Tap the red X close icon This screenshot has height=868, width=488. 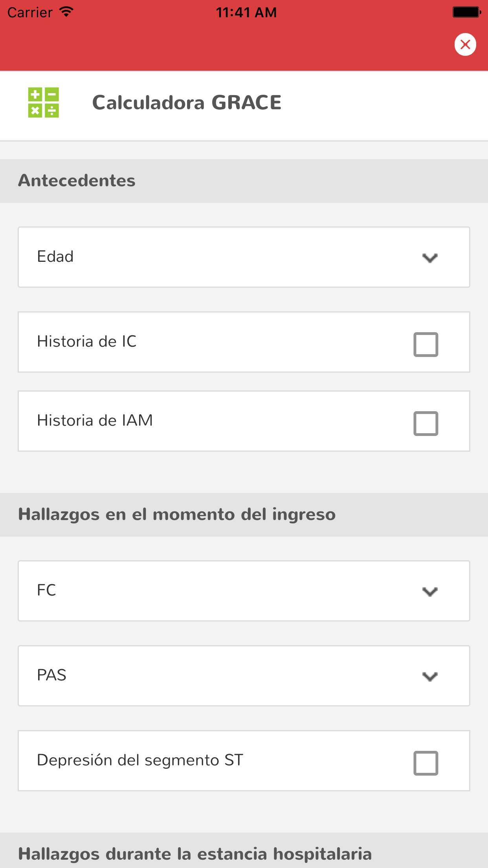[465, 44]
